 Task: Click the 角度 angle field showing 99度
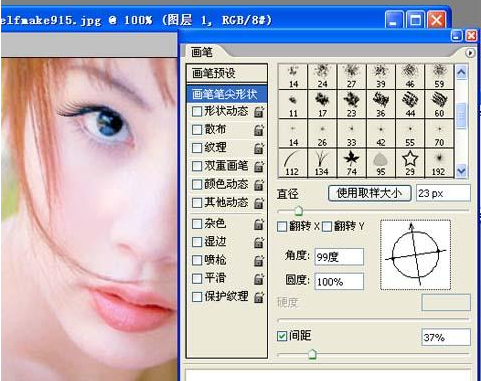click(x=339, y=257)
